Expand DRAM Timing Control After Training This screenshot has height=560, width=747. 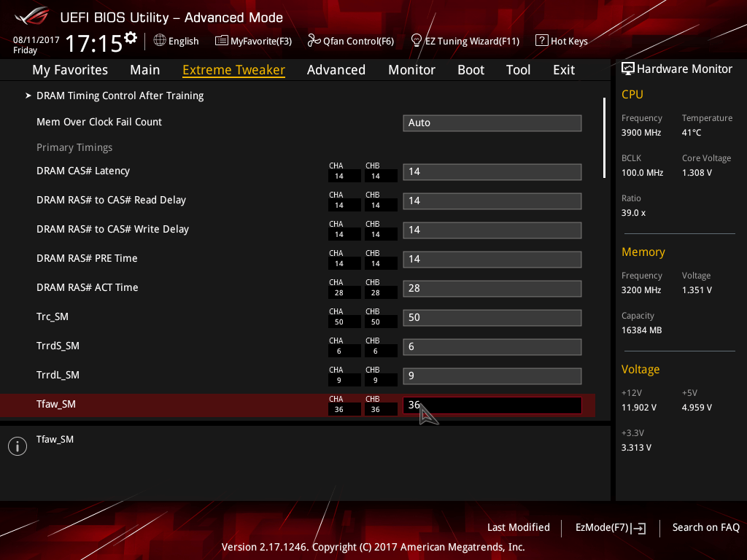point(120,96)
